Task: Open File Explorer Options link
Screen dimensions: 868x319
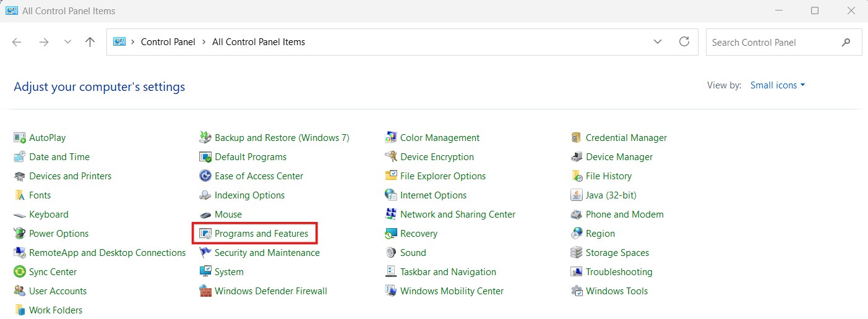Action: pyautogui.click(x=443, y=176)
